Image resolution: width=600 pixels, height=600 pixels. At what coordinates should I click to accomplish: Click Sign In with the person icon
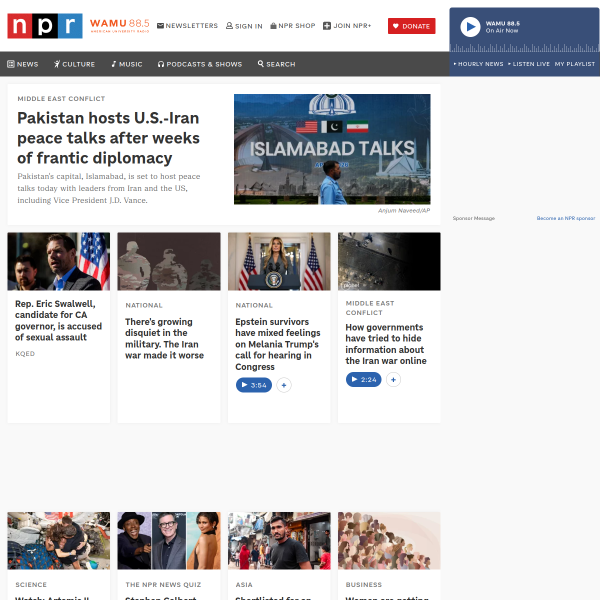[x=244, y=26]
